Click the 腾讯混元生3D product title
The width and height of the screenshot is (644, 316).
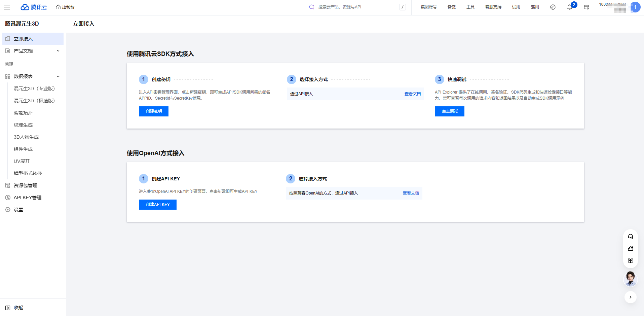tap(22, 24)
